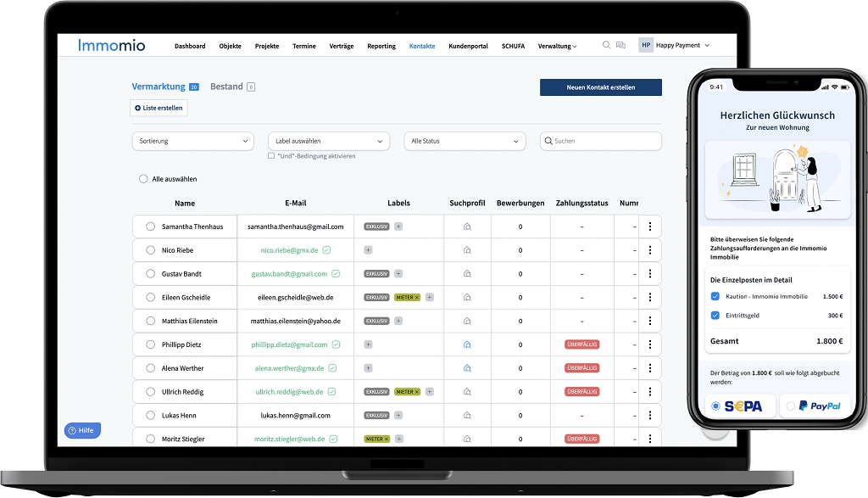Open Kundenportal in navigation
868x498 pixels.
pyautogui.click(x=468, y=46)
